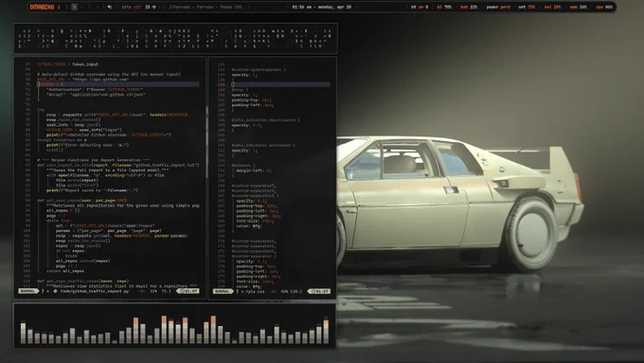Viewport: 644px width, 363px height.
Task: Click the '#network {' selector line in CSS editor
Action: click(243, 165)
